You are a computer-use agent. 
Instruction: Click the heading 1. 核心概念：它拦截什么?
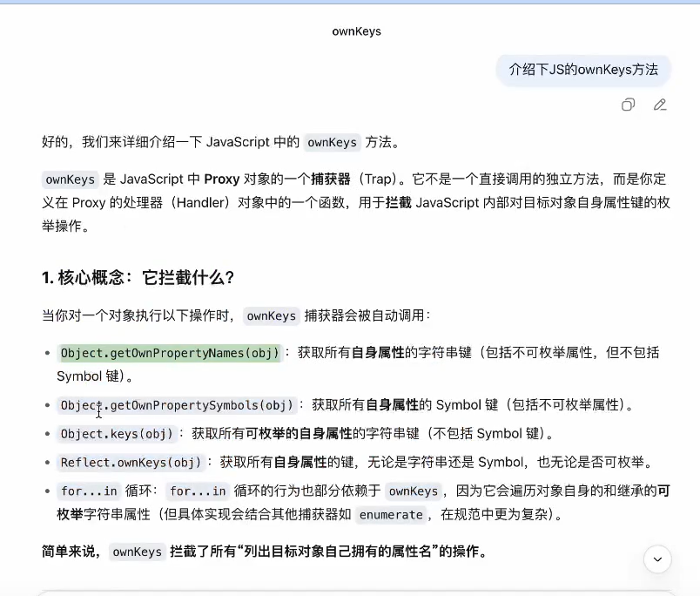pos(138,277)
